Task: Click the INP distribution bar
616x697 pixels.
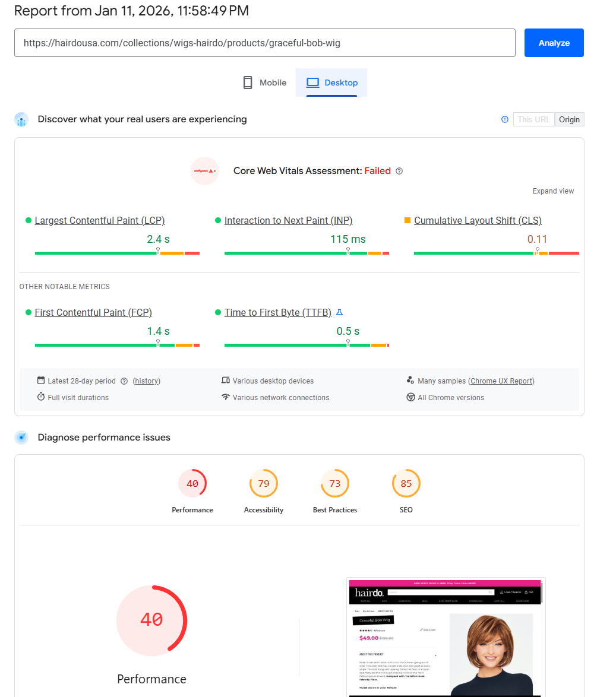Action: [x=307, y=253]
